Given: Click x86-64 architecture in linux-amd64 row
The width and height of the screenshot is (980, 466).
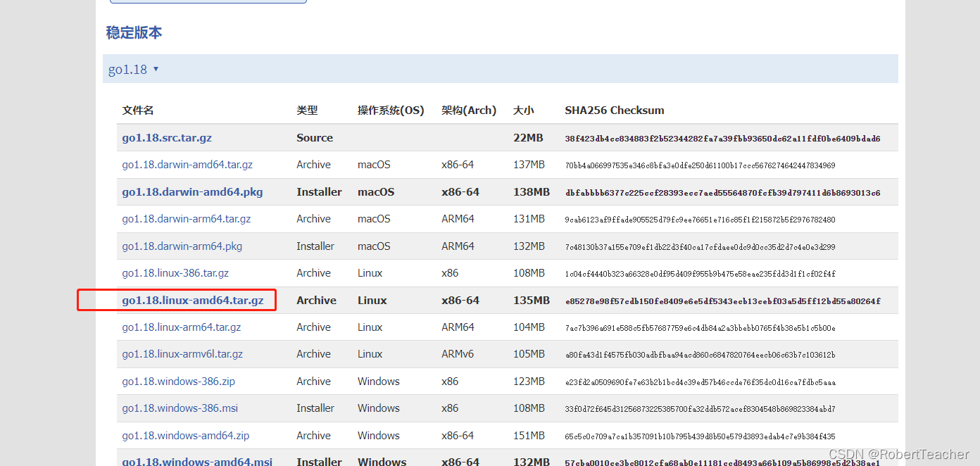Looking at the screenshot, I should 460,301.
